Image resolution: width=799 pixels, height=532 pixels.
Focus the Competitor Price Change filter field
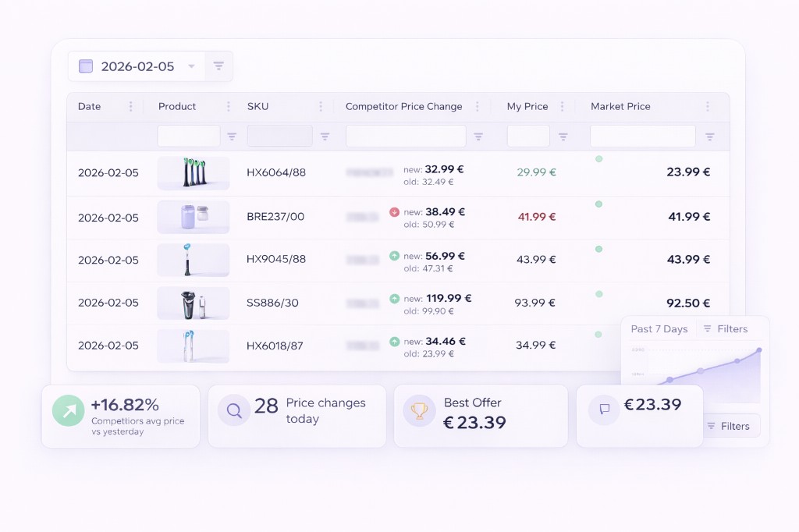(x=406, y=137)
